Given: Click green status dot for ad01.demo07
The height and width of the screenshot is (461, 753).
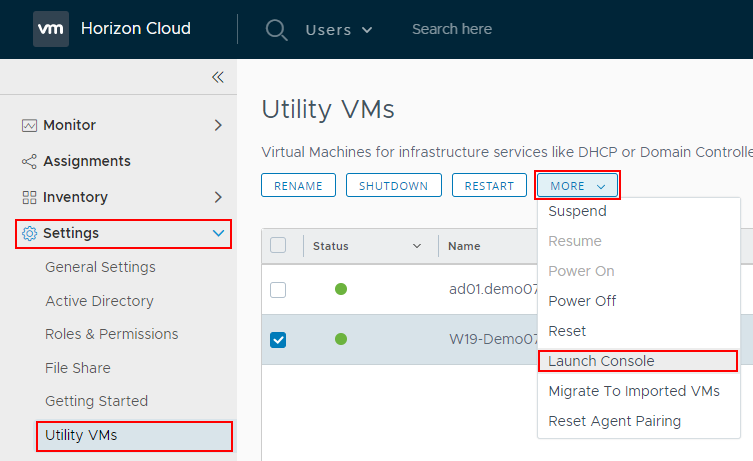Looking at the screenshot, I should pyautogui.click(x=341, y=290).
